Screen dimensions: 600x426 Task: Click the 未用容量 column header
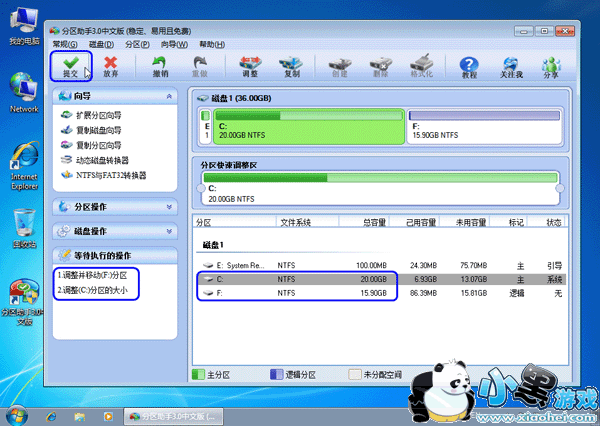pos(465,222)
